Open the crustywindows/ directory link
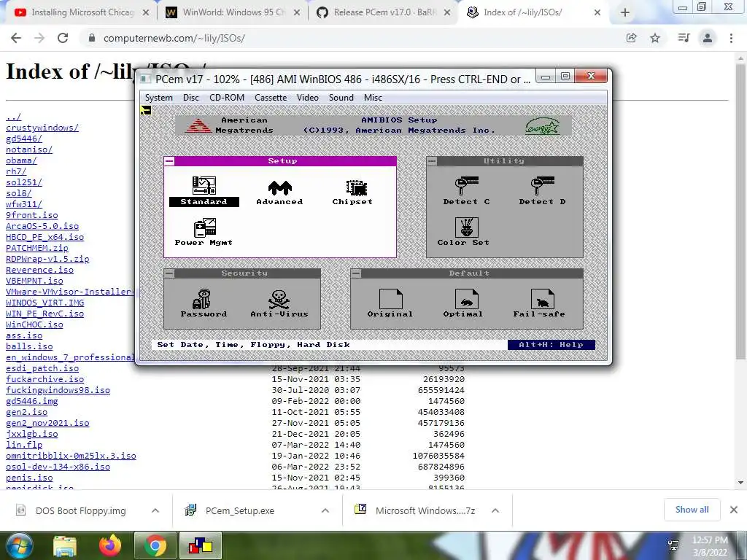This screenshot has width=747, height=560. (42, 128)
